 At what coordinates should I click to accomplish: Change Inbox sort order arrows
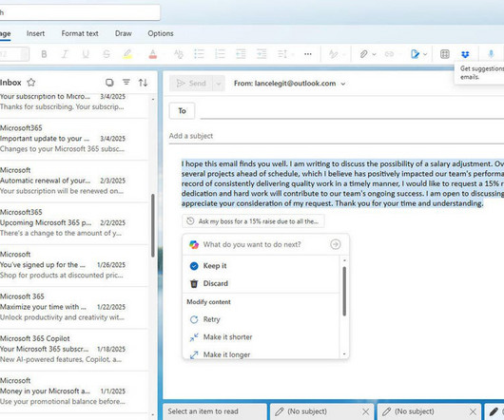click(x=143, y=83)
